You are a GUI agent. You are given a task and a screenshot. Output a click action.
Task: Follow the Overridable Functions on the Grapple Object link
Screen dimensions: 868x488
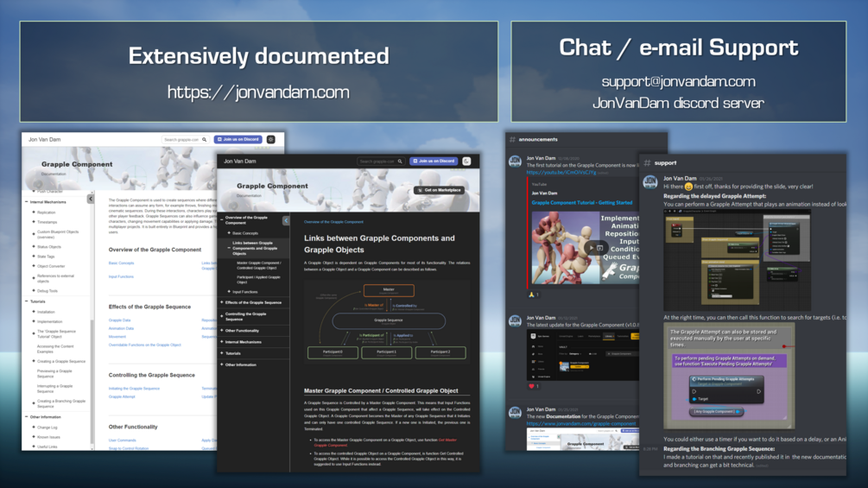coord(144,345)
